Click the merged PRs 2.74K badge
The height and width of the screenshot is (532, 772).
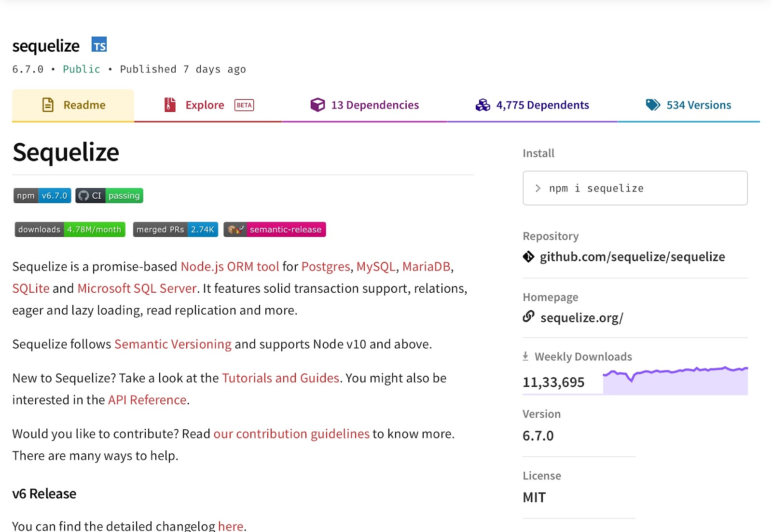[x=176, y=230]
